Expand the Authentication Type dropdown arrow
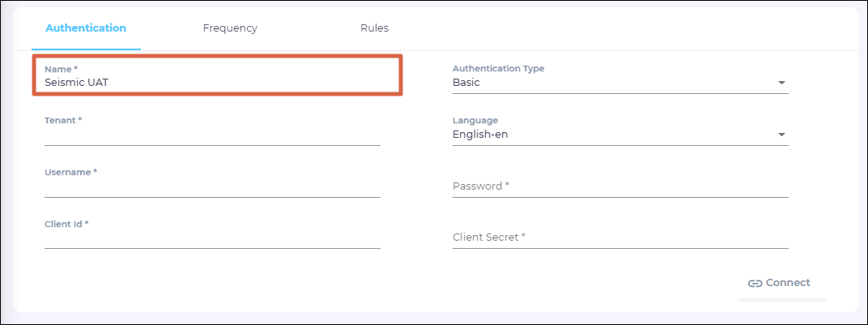This screenshot has height=325, width=868. 781,83
